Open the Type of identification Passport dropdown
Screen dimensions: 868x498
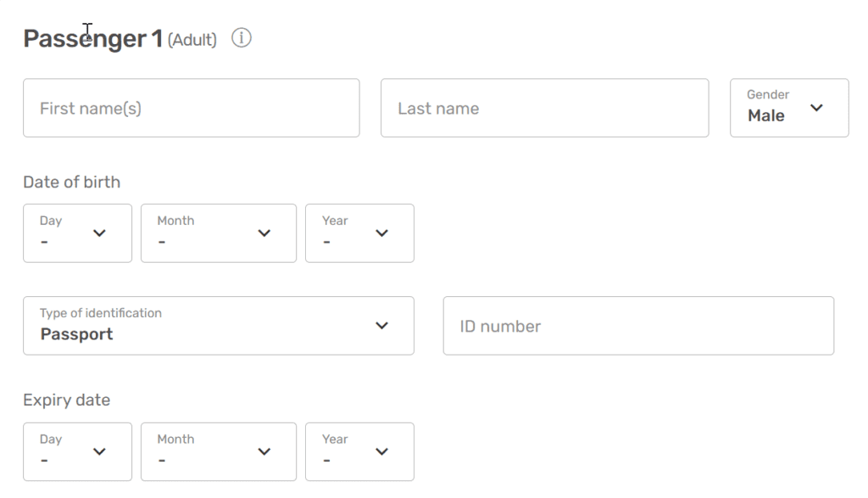(219, 326)
